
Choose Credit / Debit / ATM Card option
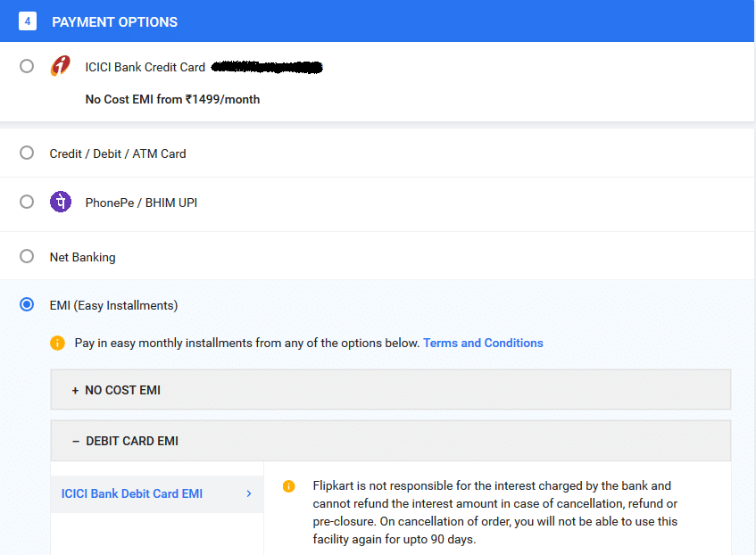27,153
